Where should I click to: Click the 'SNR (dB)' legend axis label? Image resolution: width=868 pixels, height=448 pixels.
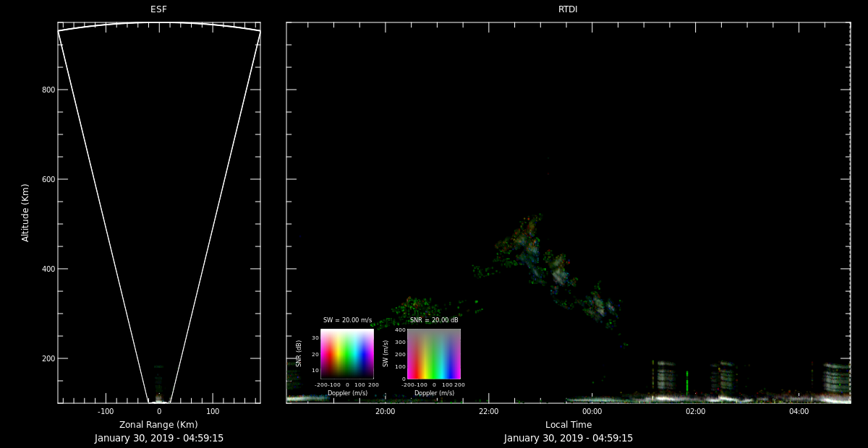coord(299,353)
